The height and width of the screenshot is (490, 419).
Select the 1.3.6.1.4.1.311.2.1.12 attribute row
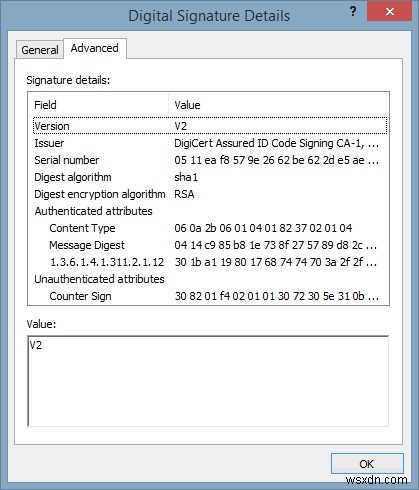click(x=210, y=262)
